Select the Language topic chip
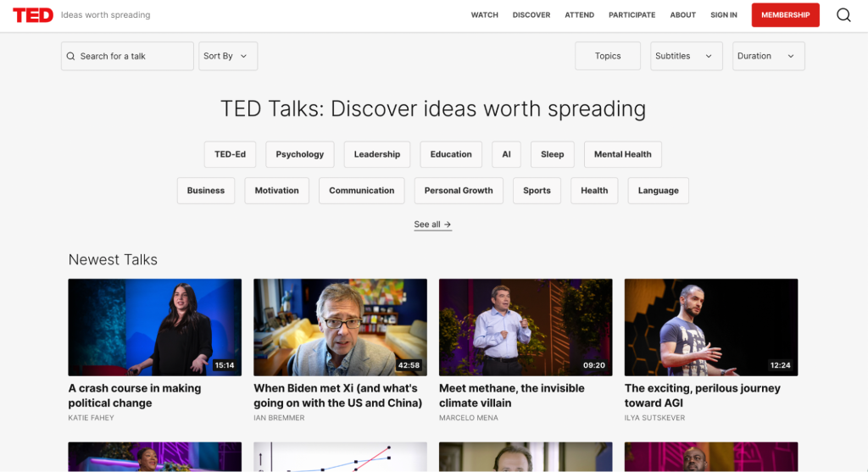This screenshot has width=868, height=472. (658, 191)
